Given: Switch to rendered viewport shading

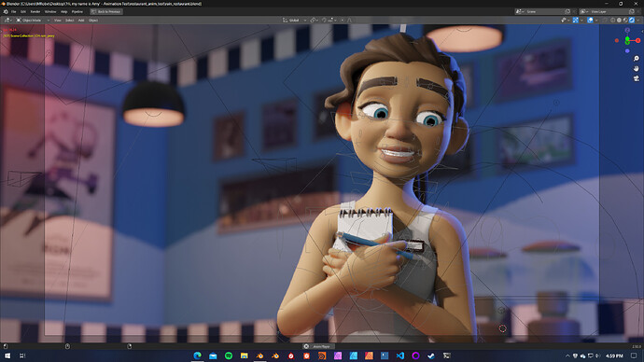Looking at the screenshot, I should pos(632,21).
